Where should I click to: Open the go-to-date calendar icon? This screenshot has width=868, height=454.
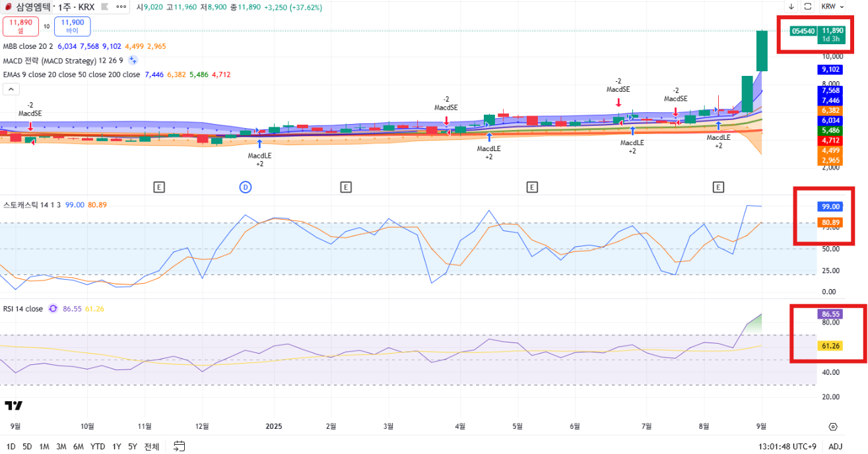click(x=179, y=447)
